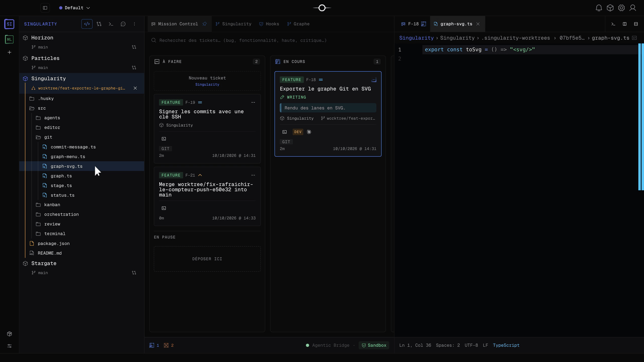Open the cube icon at the bottom of the left rail
This screenshot has height=362, width=644.
pos(9,334)
